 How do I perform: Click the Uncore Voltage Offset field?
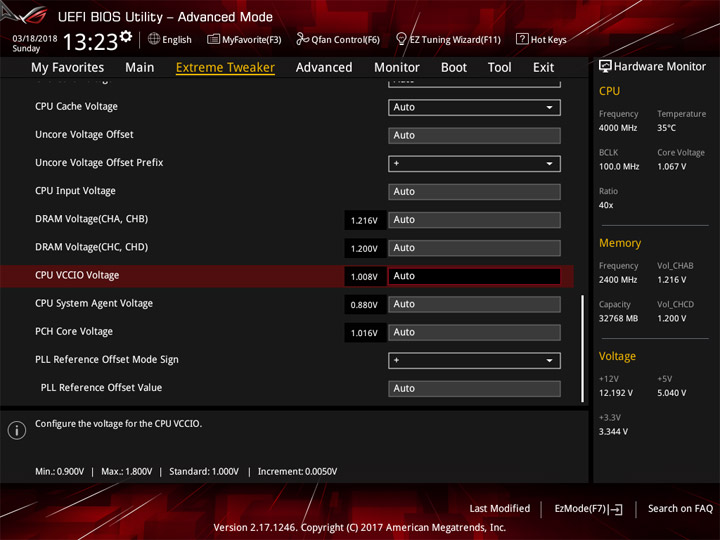474,135
